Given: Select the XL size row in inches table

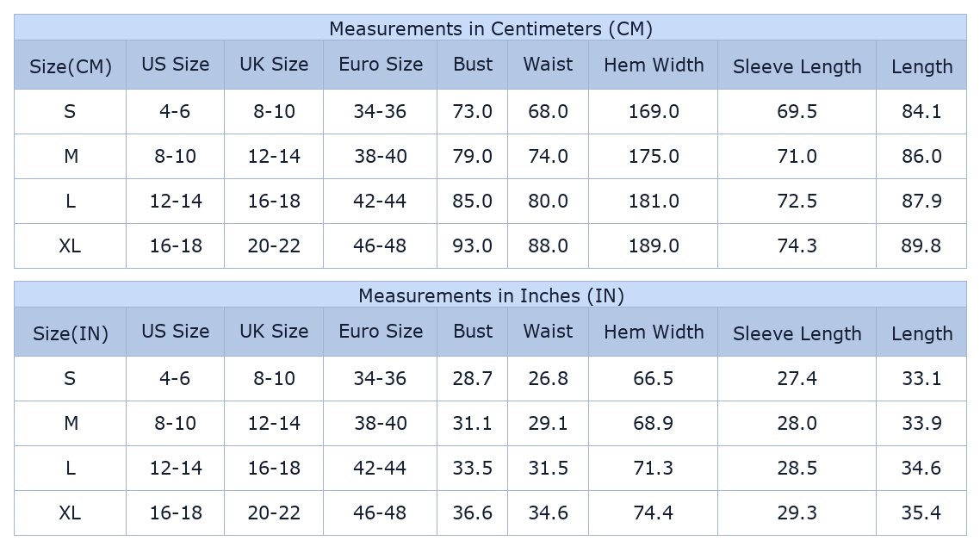Looking at the screenshot, I should click(x=70, y=513).
